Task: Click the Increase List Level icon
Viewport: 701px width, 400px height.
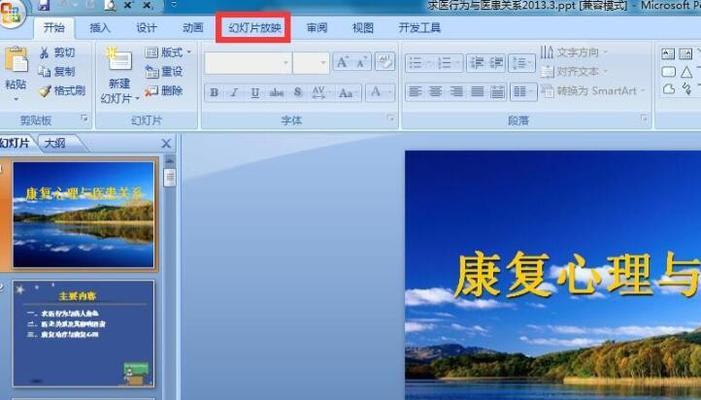Action: click(496, 63)
